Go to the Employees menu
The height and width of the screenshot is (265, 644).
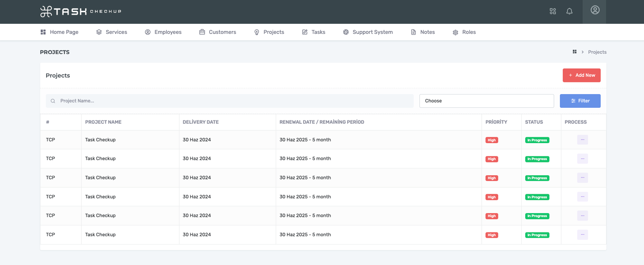pyautogui.click(x=163, y=32)
